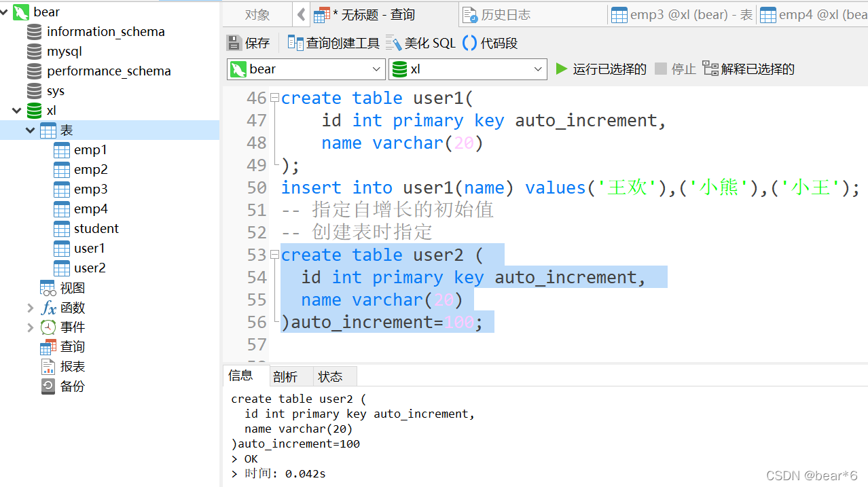868x487 pixels.
Task: Switch to the 对象 tab
Action: (x=258, y=14)
